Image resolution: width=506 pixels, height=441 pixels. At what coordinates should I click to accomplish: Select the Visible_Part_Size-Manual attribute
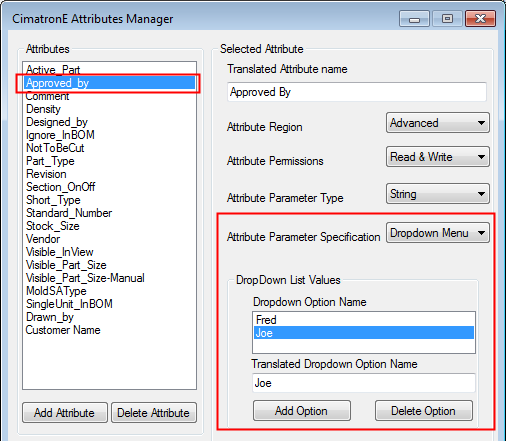[x=85, y=278]
